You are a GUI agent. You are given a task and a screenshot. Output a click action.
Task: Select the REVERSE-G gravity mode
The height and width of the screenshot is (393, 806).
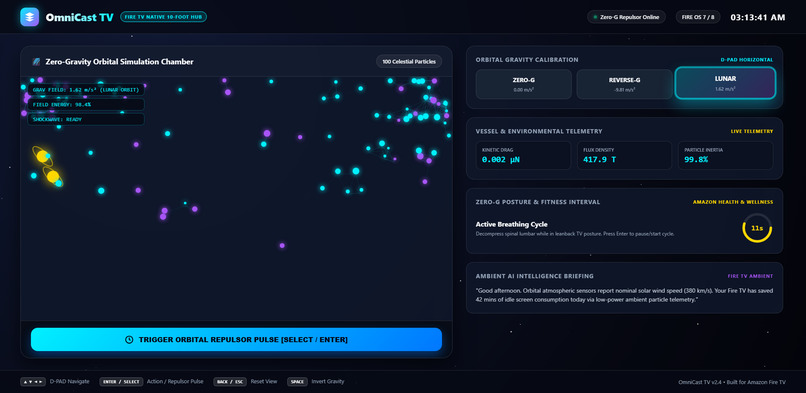pyautogui.click(x=625, y=84)
